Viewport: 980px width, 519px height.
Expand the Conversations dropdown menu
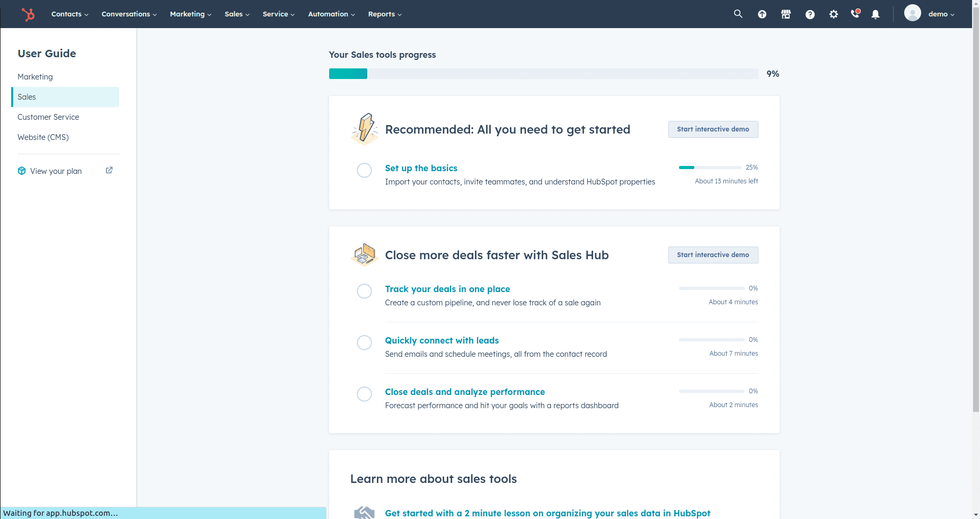point(129,14)
